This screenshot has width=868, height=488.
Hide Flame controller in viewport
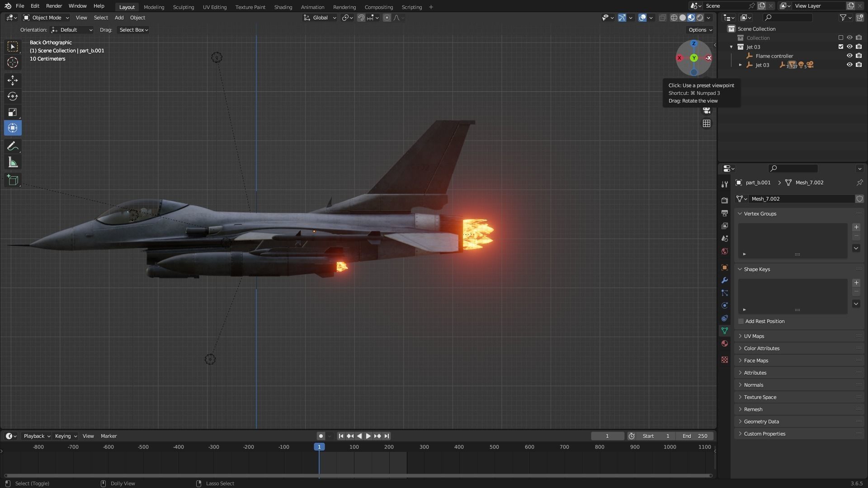(849, 56)
